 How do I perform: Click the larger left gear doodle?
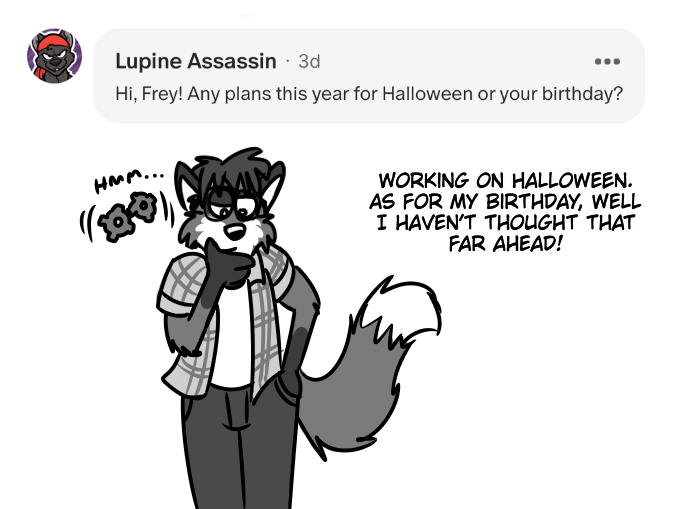click(116, 223)
